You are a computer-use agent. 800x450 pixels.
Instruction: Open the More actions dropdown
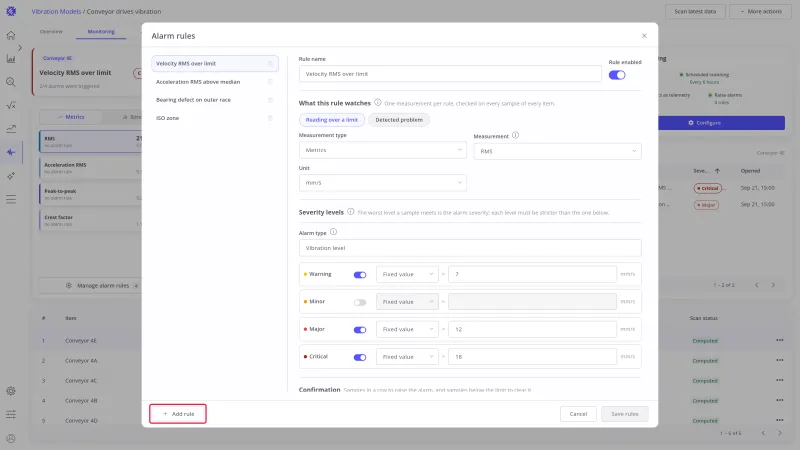point(761,11)
